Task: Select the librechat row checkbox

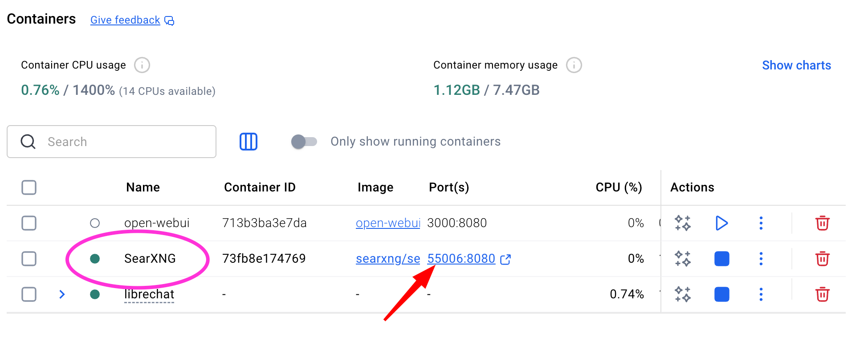Action: (x=29, y=294)
